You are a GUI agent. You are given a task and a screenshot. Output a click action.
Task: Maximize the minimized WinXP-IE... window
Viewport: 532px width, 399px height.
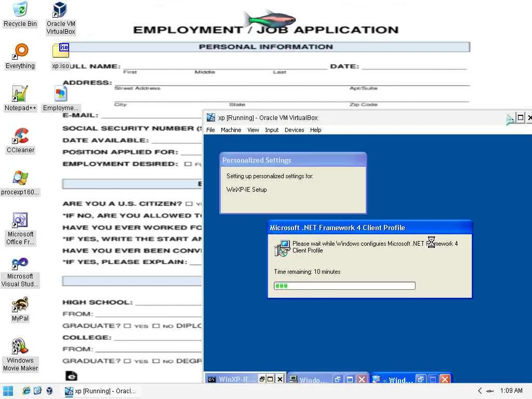[270, 379]
